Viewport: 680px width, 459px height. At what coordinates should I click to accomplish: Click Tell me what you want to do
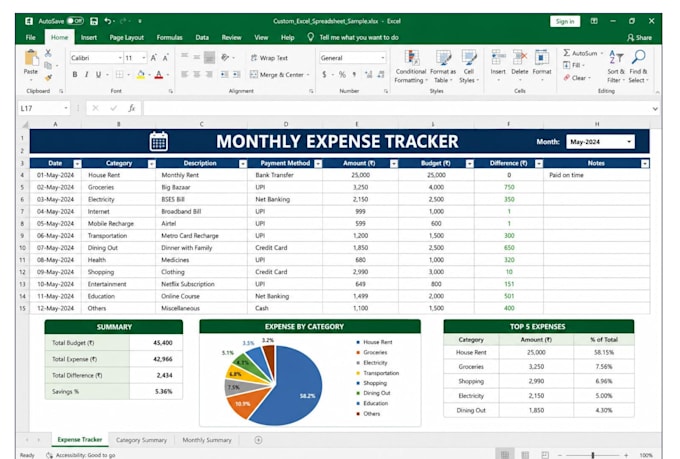(x=359, y=37)
